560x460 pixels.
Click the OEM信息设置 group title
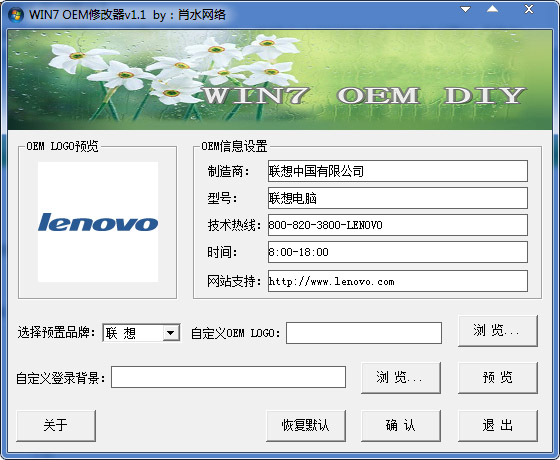[x=234, y=146]
